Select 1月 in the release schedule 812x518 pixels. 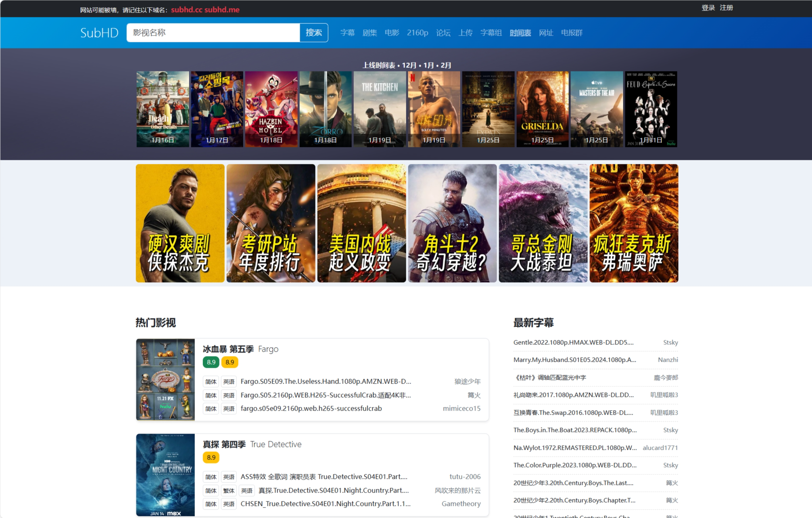coord(429,65)
